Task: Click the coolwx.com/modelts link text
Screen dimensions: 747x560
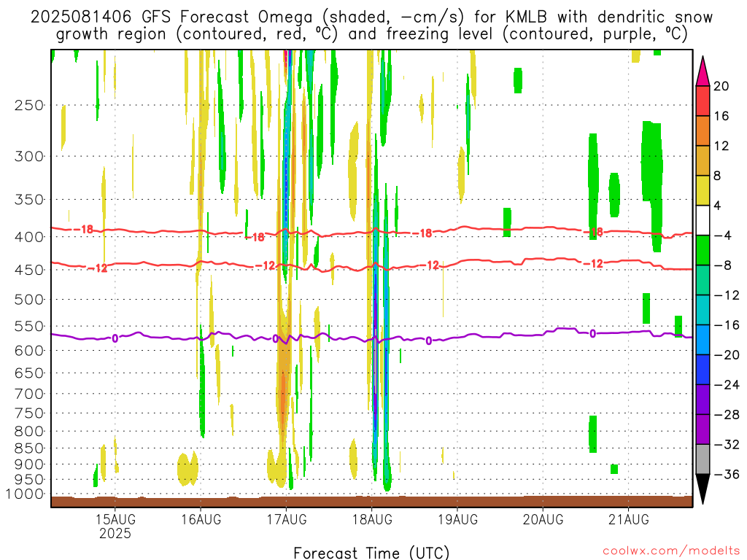Action: pos(671,551)
